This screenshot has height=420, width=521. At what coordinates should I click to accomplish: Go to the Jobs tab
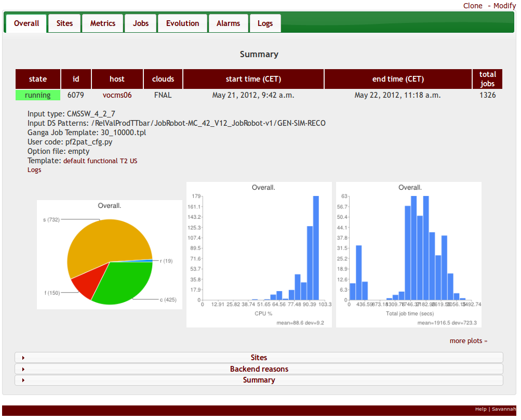pyautogui.click(x=141, y=23)
